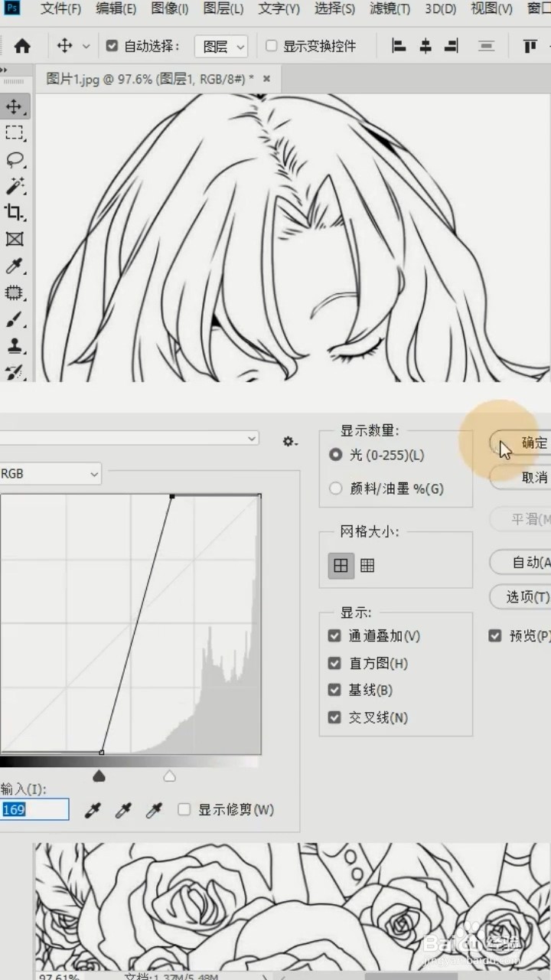Click the 选项 button
Viewport: 551px width, 980px height.
tap(520, 596)
